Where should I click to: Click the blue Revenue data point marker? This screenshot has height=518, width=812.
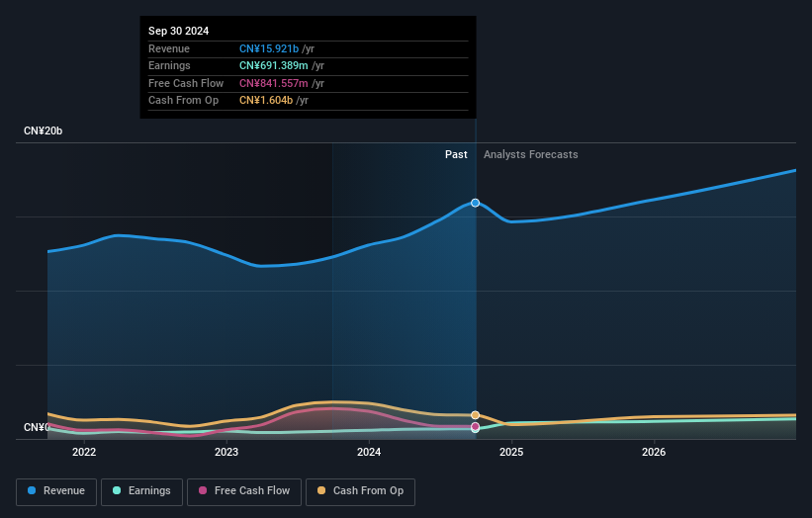coord(475,203)
